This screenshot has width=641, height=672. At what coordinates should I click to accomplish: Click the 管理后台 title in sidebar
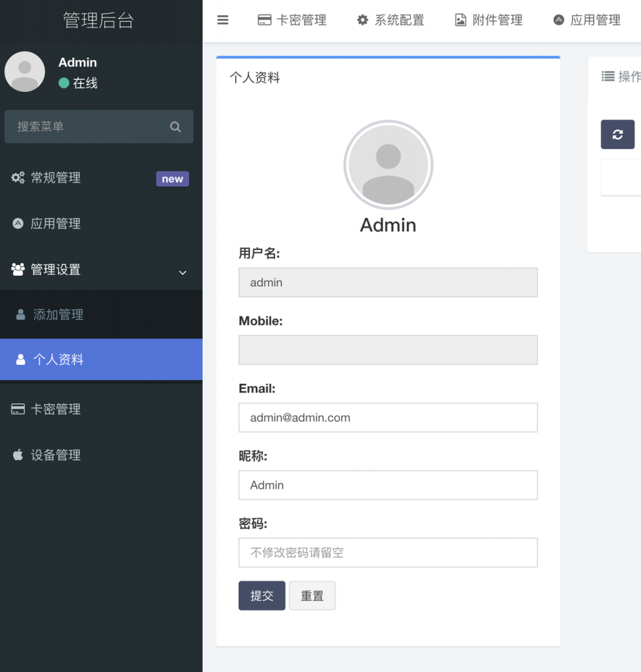point(98,20)
